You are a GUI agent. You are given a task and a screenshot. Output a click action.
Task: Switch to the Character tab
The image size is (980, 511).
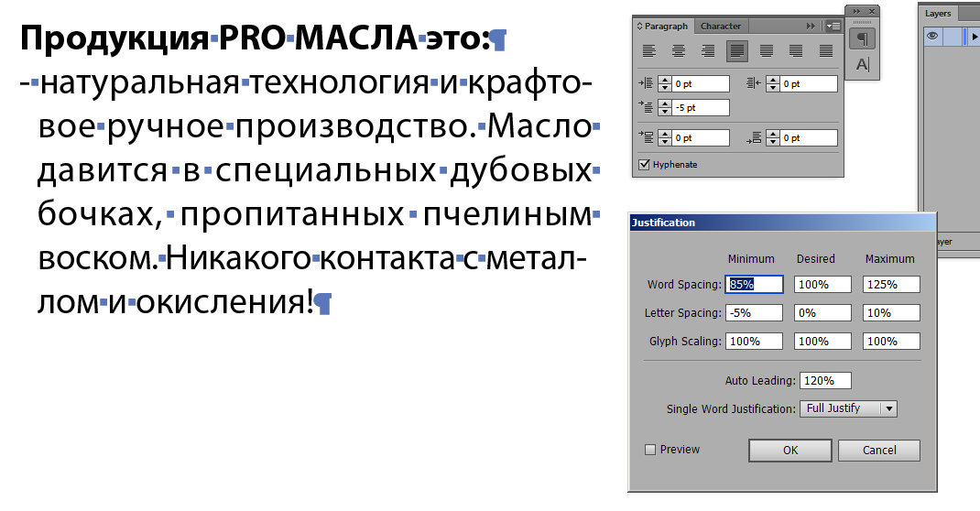point(721,27)
